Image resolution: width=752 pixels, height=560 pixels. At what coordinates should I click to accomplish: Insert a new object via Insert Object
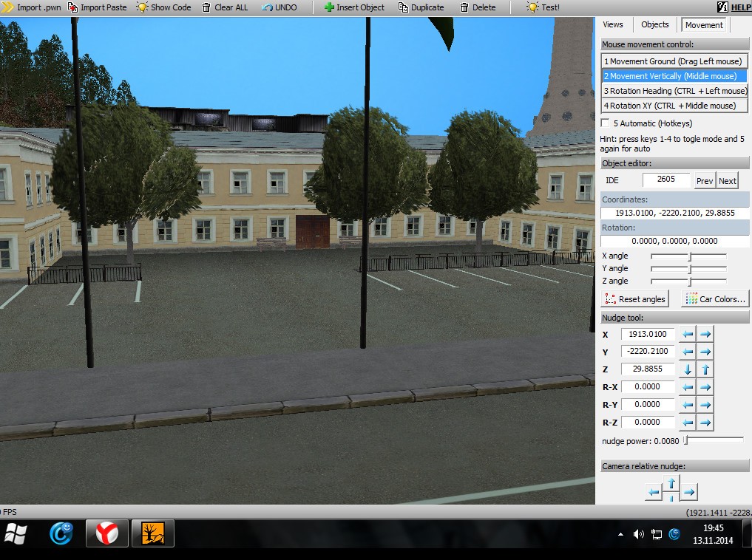pos(354,7)
